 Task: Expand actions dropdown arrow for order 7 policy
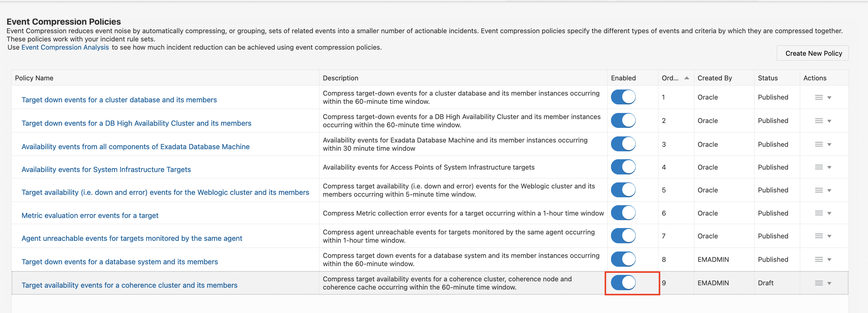pyautogui.click(x=829, y=237)
